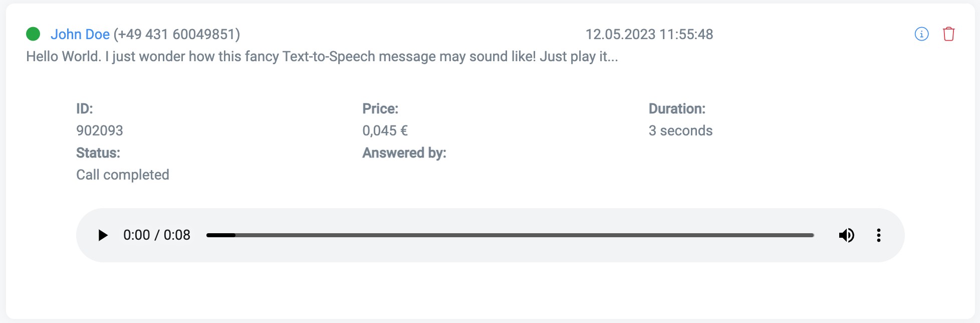Click the ID value 902093
980x323 pixels.
(x=100, y=130)
